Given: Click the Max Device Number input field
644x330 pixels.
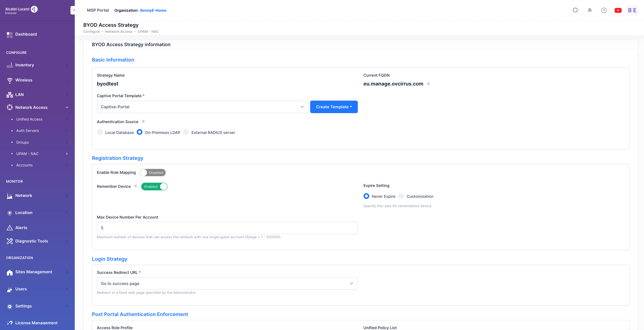Looking at the screenshot, I should [x=227, y=228].
